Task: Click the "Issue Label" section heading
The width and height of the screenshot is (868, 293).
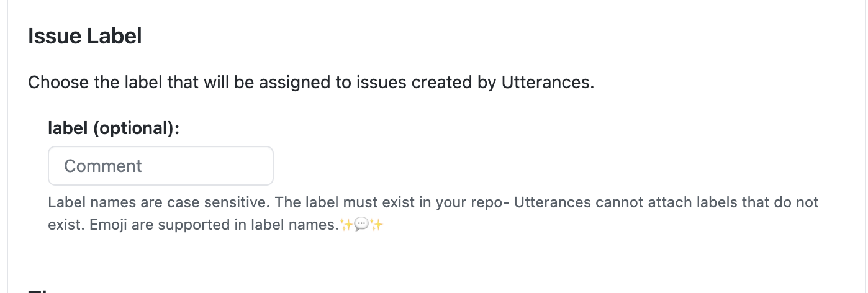Action: pos(85,37)
